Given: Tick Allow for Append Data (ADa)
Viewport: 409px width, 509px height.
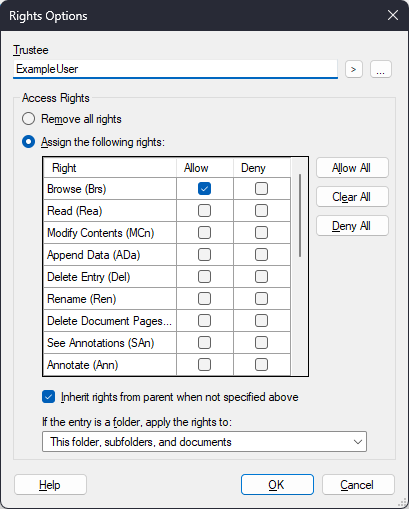Looking at the screenshot, I should point(204,255).
